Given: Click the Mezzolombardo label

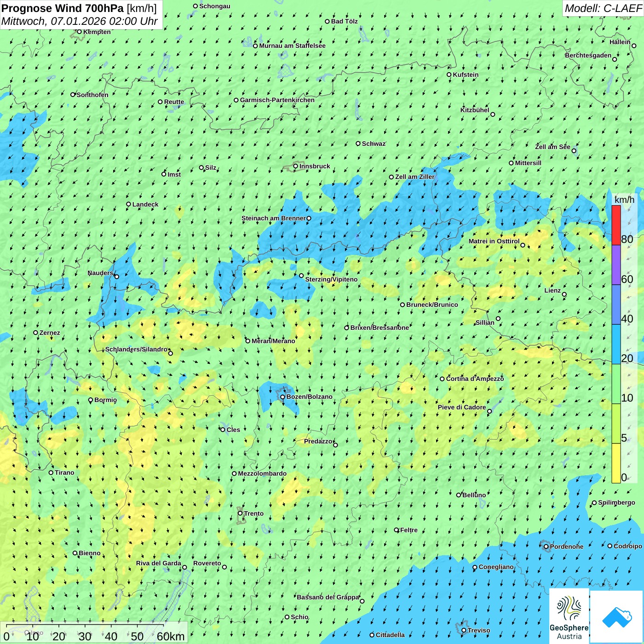Looking at the screenshot, I should 262,473.
